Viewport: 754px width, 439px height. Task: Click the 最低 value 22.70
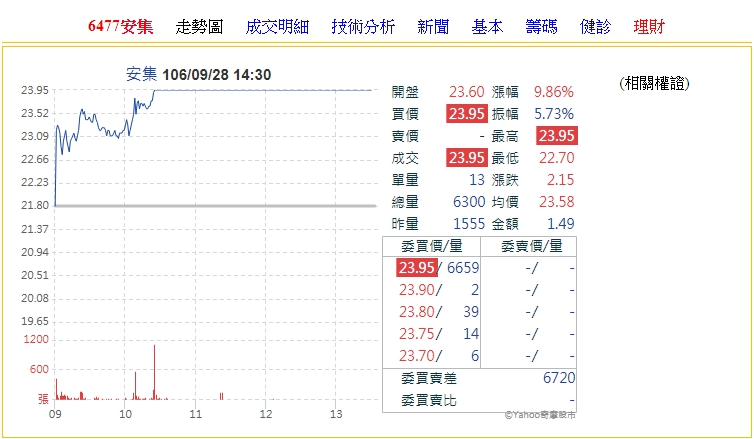(556, 158)
